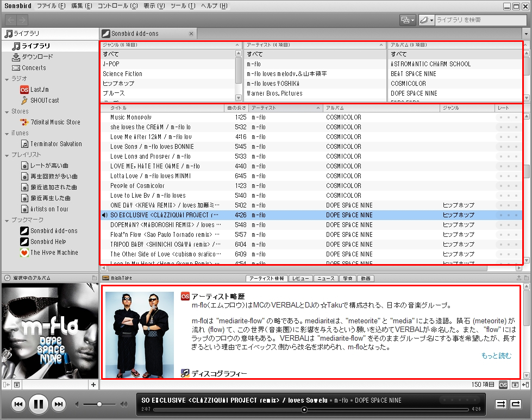Open the ヘルプ menu
Viewport: 532px width, 420px height.
point(214,6)
